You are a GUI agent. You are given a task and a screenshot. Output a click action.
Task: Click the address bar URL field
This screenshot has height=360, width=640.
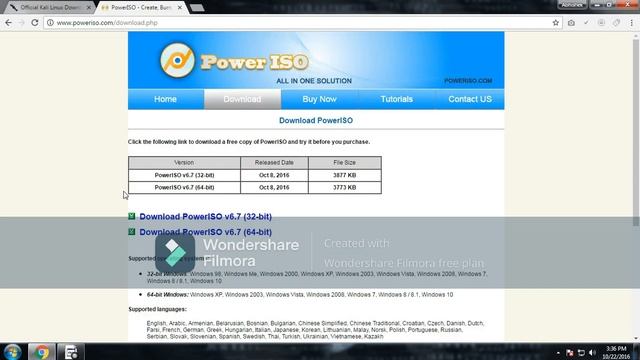pos(302,23)
